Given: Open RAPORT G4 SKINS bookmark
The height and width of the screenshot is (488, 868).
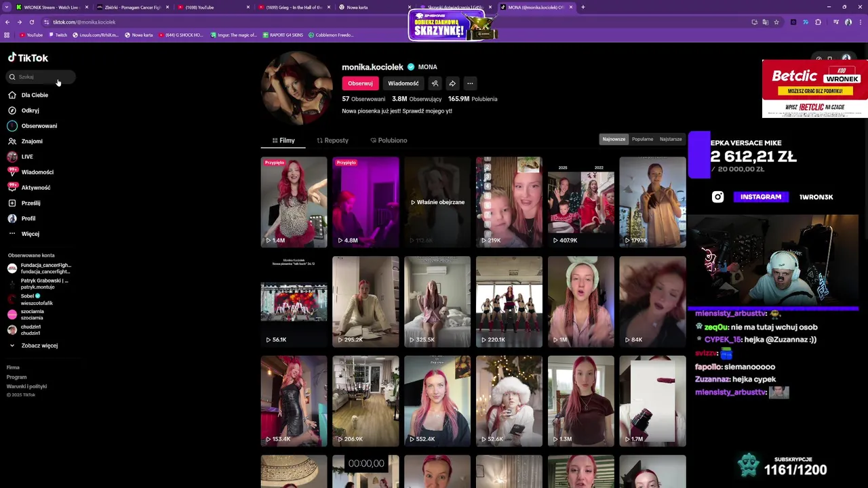Looking at the screenshot, I should point(283,35).
